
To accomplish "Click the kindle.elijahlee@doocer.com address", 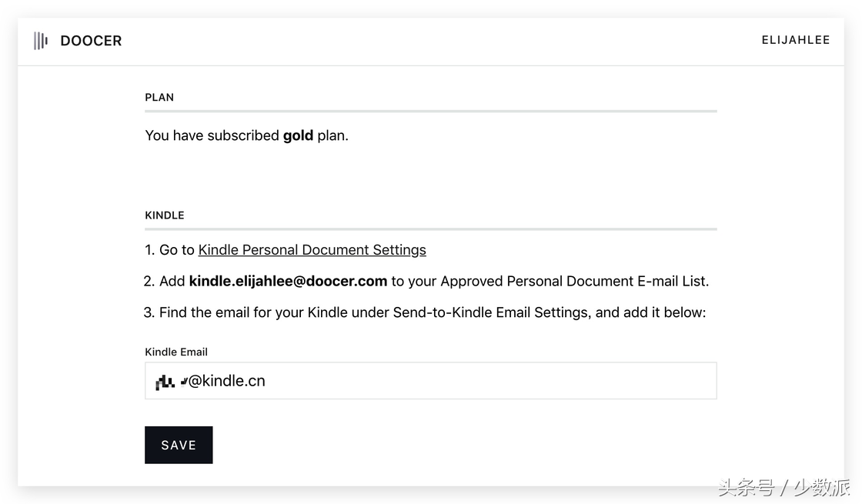I will point(288,282).
